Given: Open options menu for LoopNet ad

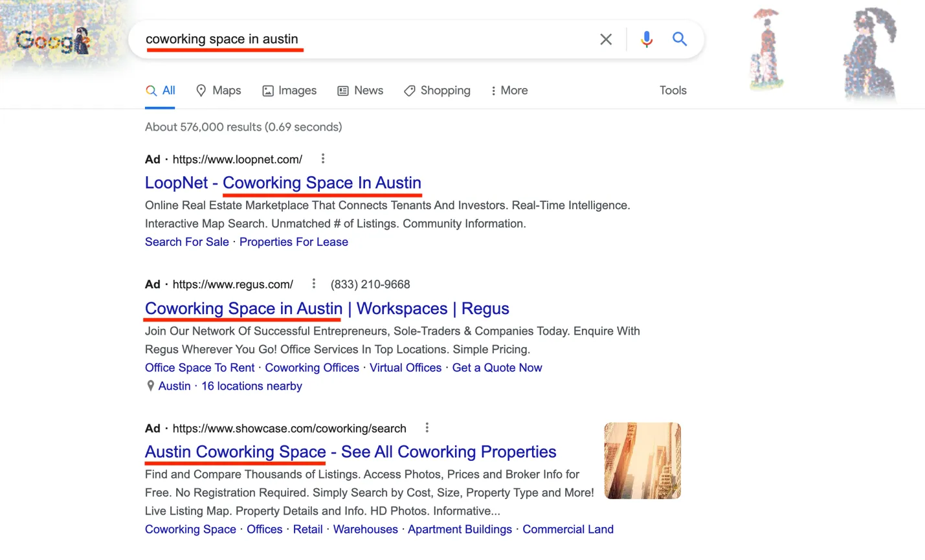Looking at the screenshot, I should (x=323, y=159).
